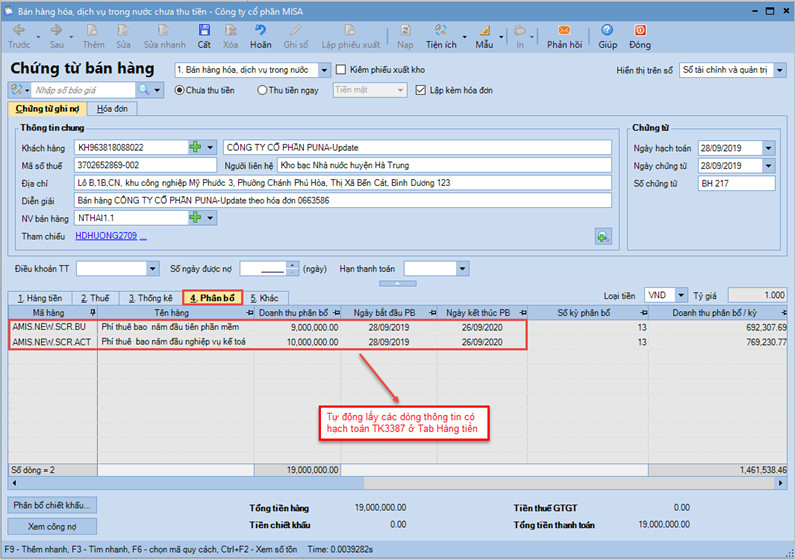
Task: Select row AMIS.NEW.SCR.ACT in grid
Action: click(398, 342)
